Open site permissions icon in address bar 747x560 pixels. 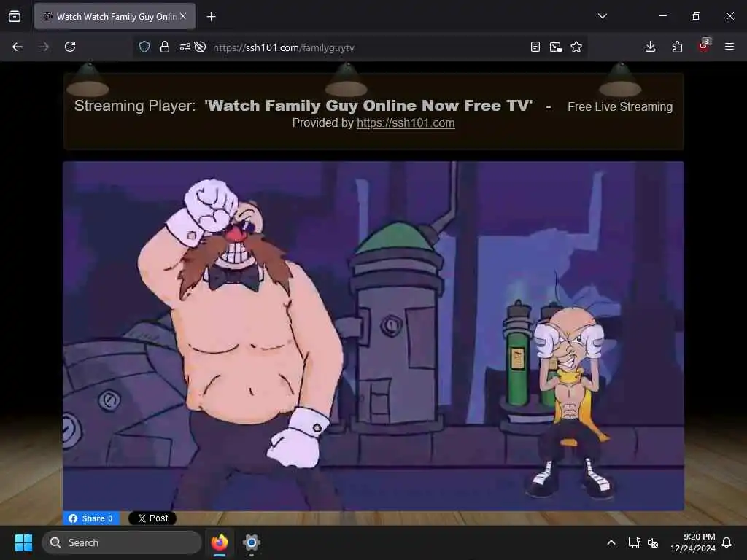coord(185,47)
